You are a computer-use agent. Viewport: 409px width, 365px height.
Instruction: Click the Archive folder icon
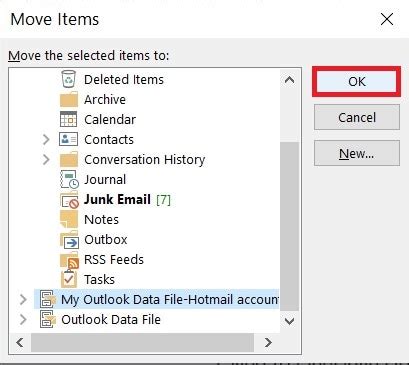tap(69, 99)
